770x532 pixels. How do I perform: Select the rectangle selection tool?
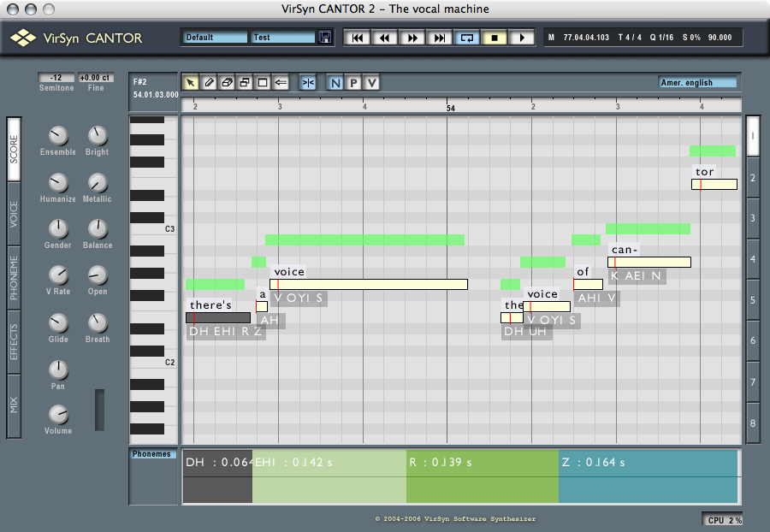(x=263, y=83)
